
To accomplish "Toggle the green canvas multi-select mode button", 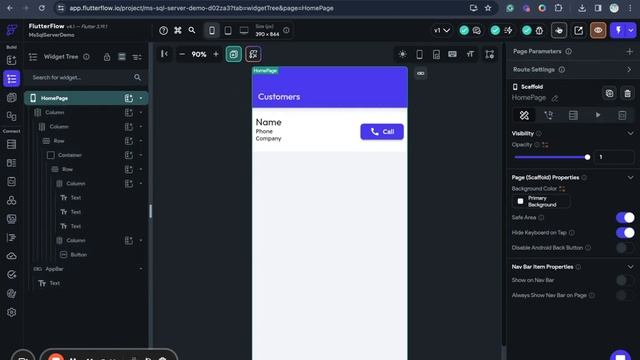I will click(233, 54).
